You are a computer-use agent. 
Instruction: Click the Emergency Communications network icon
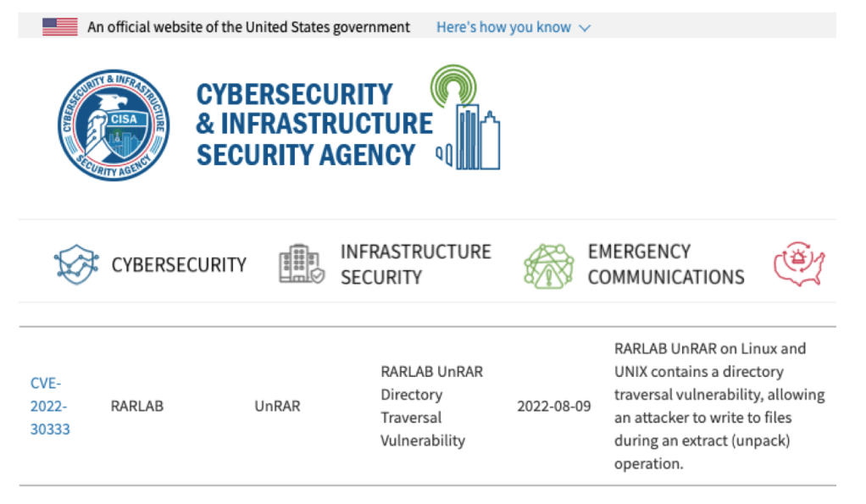click(x=548, y=264)
